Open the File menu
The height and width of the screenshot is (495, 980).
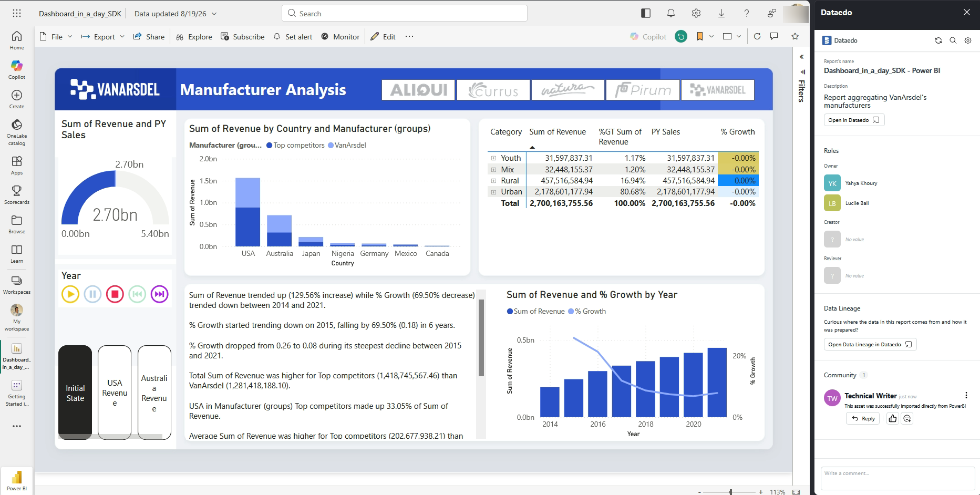coord(56,36)
